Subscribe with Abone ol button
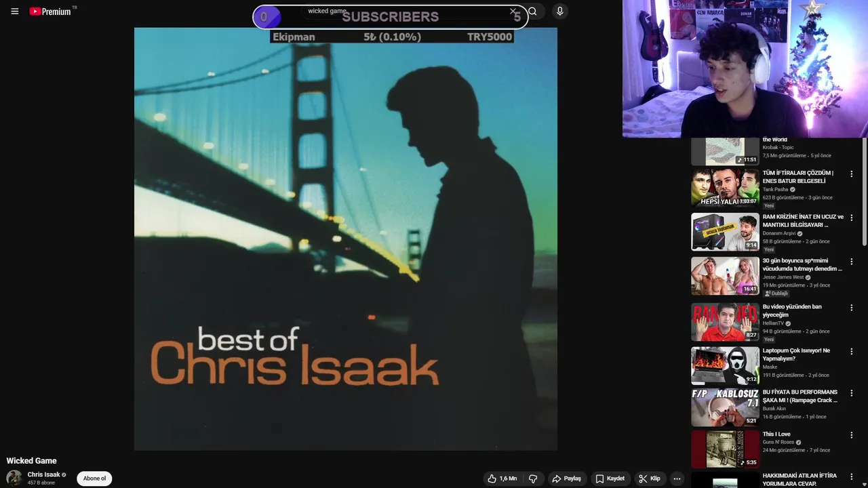 coord(94,479)
